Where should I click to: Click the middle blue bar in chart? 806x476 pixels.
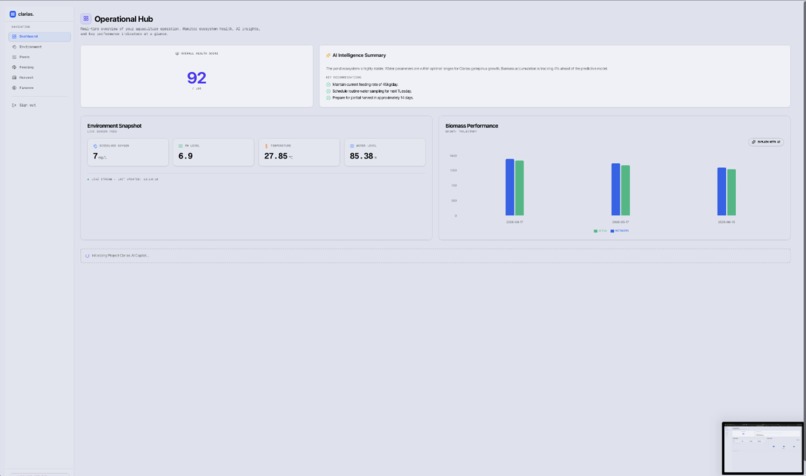[x=615, y=189]
